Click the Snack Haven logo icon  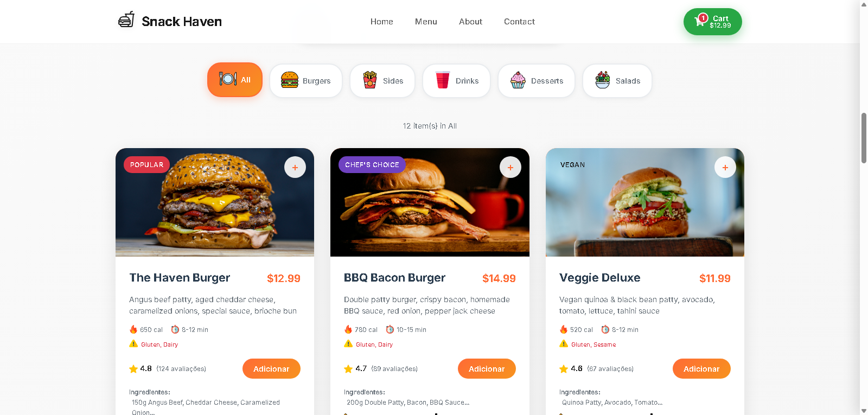tap(126, 20)
